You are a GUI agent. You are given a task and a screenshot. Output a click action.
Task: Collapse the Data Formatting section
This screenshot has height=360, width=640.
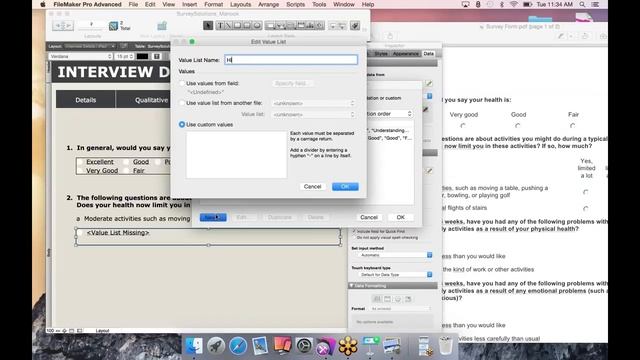pyautogui.click(x=351, y=286)
